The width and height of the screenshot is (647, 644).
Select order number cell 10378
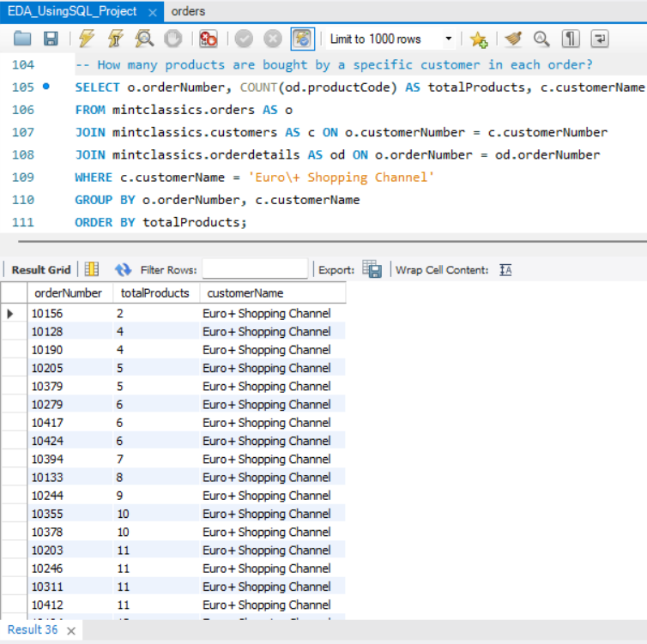[70, 532]
